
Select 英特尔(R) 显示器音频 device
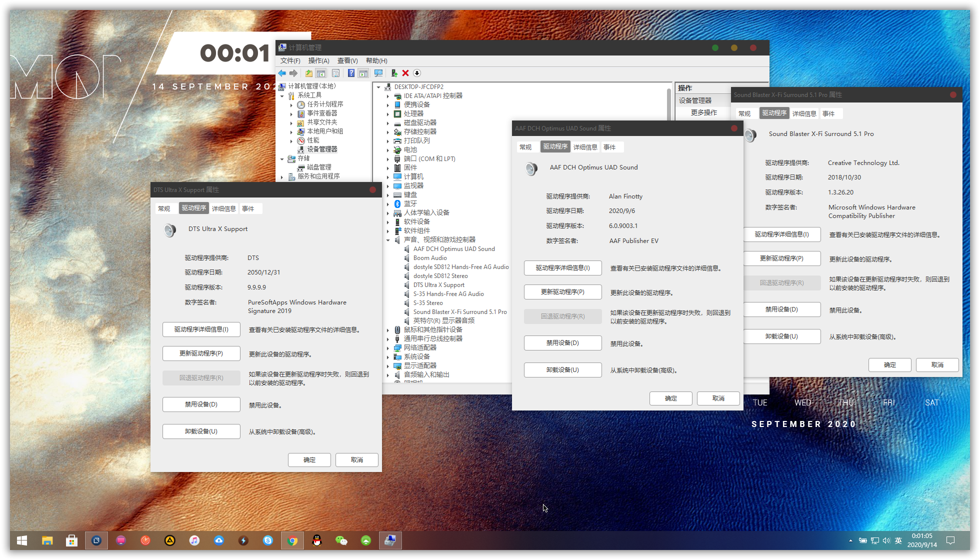(444, 321)
